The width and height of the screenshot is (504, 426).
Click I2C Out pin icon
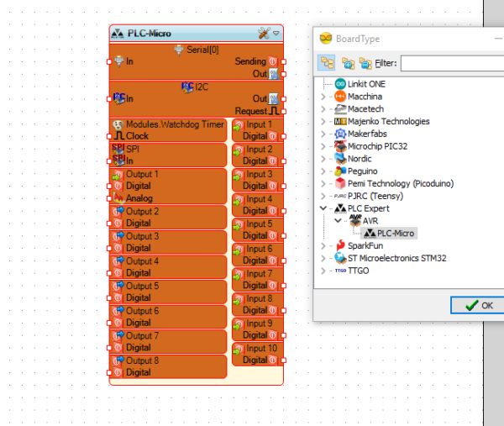(274, 98)
